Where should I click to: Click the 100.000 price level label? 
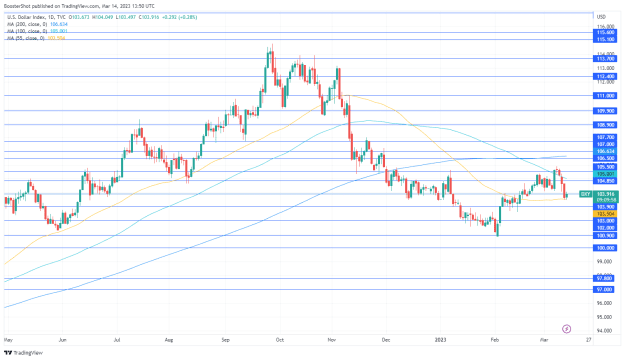tap(605, 248)
